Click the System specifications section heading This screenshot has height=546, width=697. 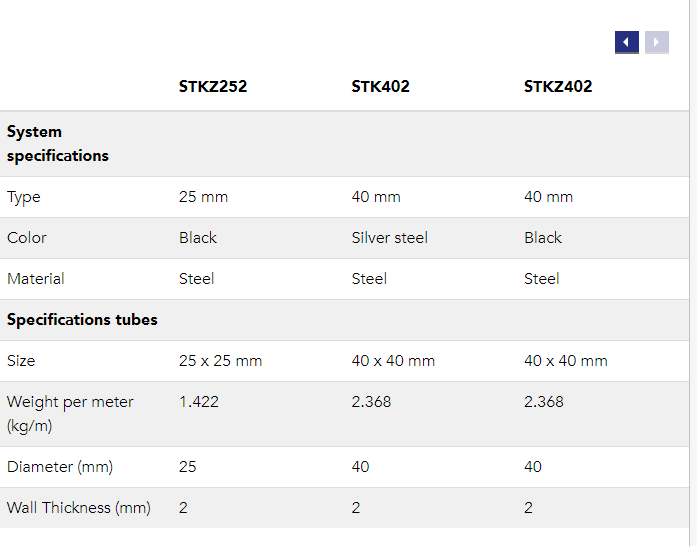[58, 144]
